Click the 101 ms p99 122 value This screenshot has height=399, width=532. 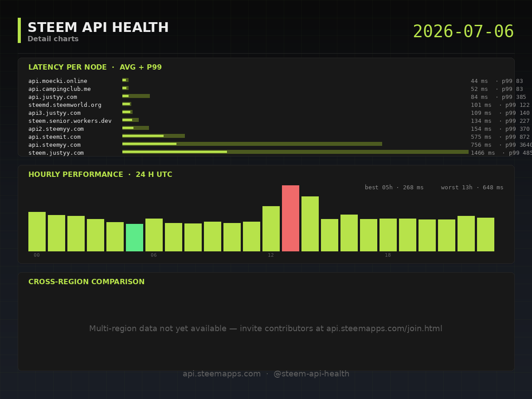(501, 105)
